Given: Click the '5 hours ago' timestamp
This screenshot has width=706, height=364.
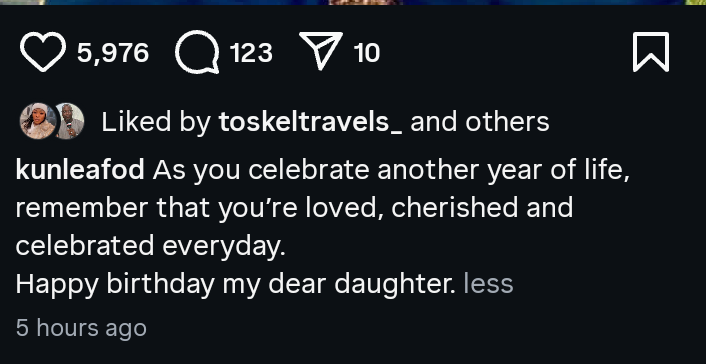Looking at the screenshot, I should (81, 328).
